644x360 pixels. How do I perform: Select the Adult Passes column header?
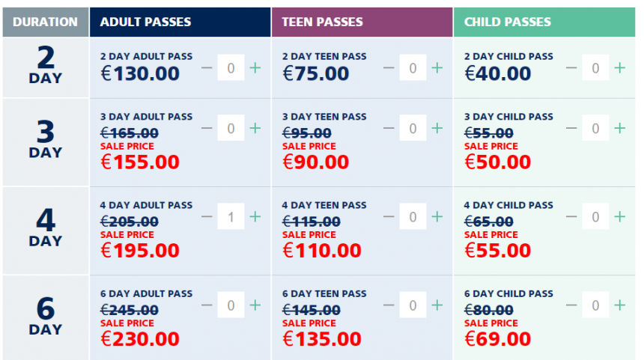180,22
